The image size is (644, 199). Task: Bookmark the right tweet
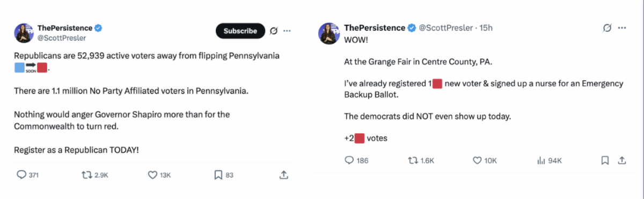coord(605,160)
